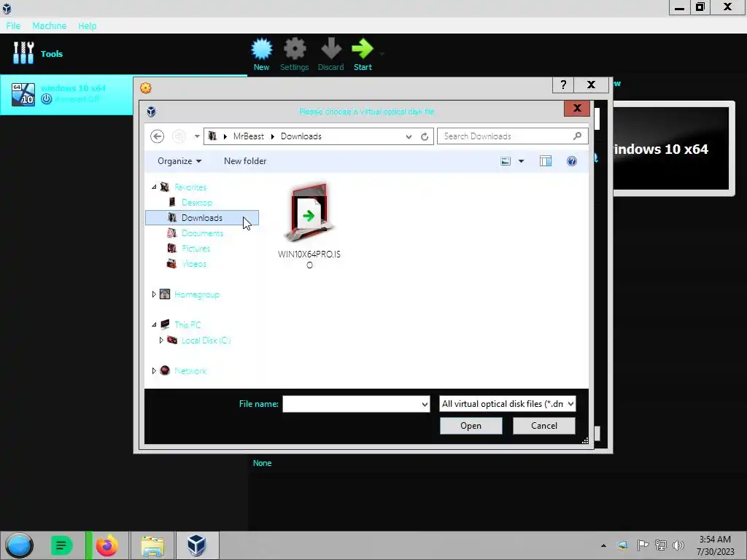Collapse the This PC tree node
Image resolution: width=747 pixels, height=560 pixels.
[154, 324]
